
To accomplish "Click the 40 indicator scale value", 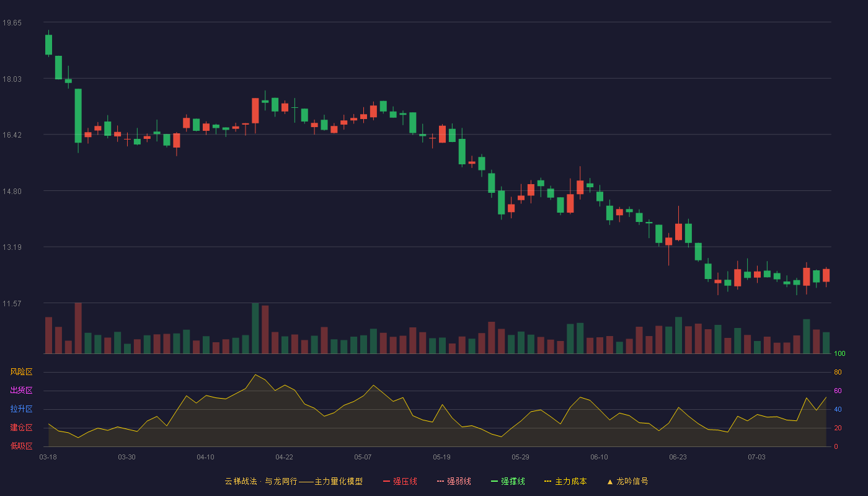I will [x=838, y=410].
